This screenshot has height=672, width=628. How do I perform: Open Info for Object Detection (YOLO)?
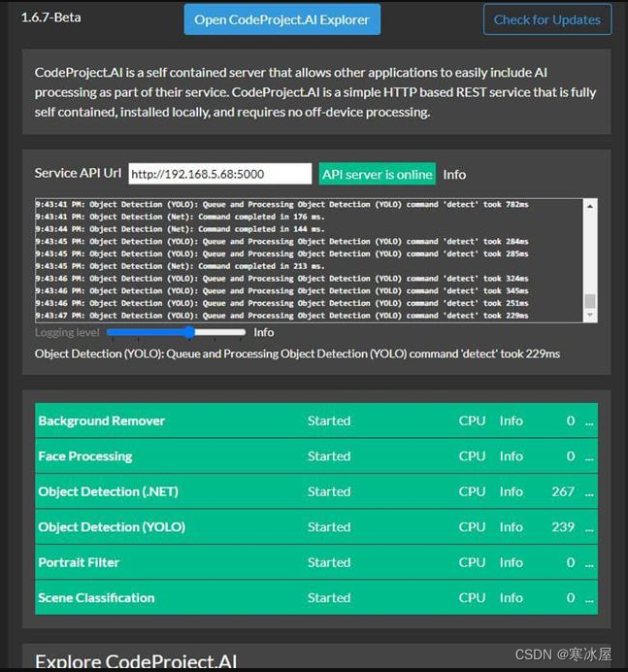511,526
